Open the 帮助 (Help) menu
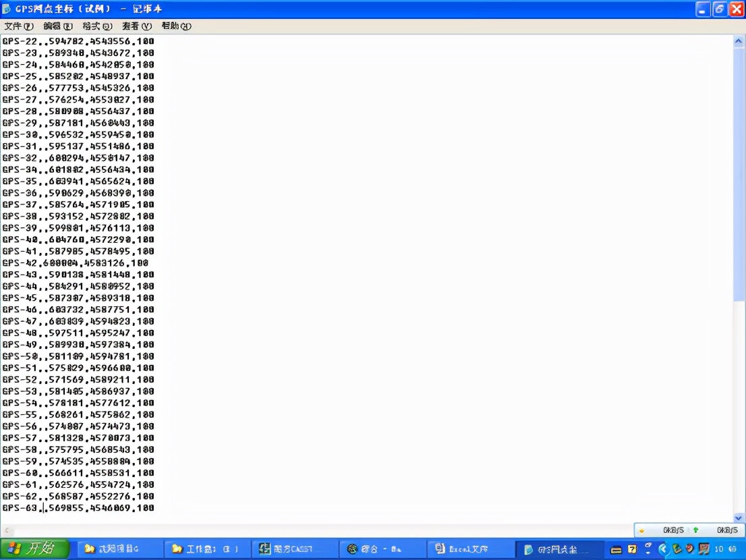Screen dimensions: 746x560 (x=177, y=26)
